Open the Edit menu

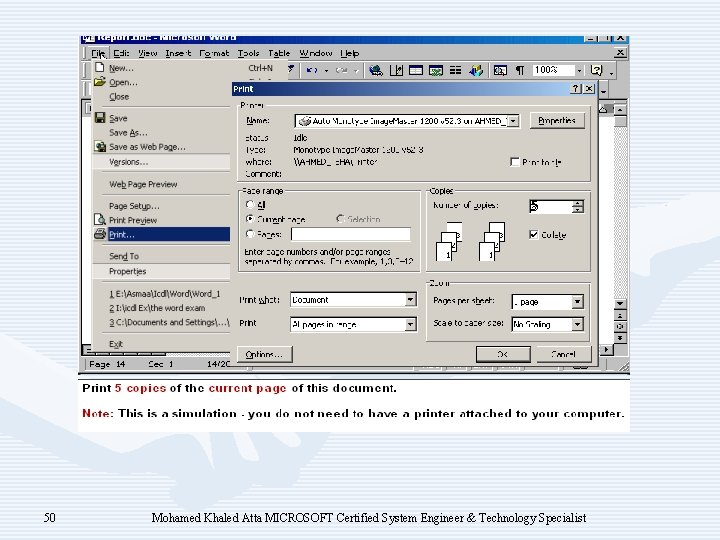121,53
